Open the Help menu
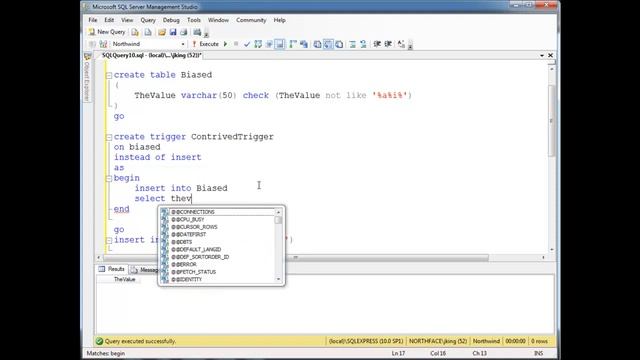This screenshot has width=640, height=360. (280, 20)
